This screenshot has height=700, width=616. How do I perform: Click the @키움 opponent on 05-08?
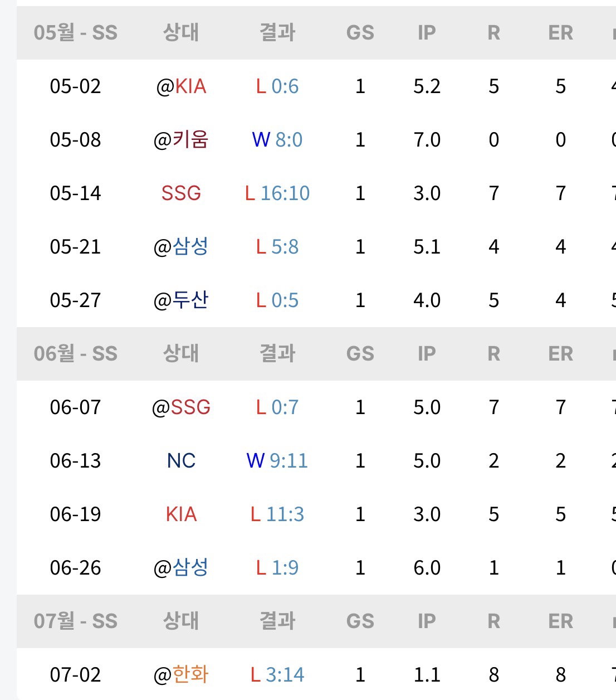[x=181, y=139]
